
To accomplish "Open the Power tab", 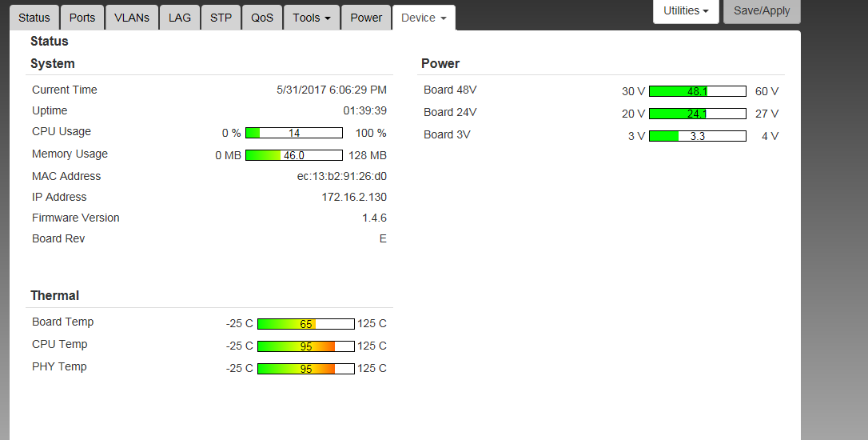I will pos(366,18).
